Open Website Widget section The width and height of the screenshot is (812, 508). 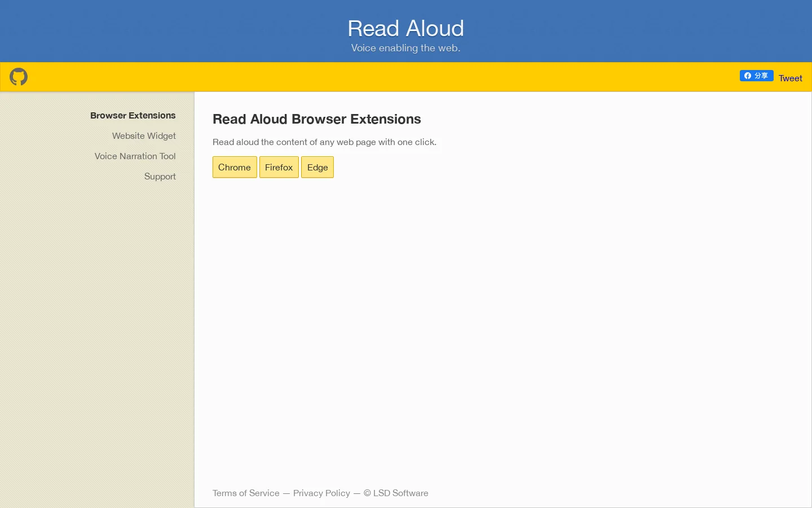point(144,135)
